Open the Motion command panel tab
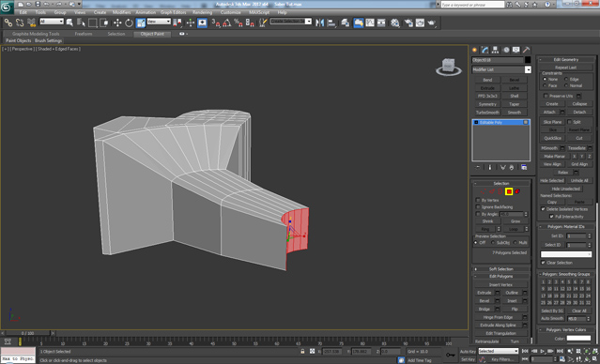Image resolution: width=600 pixels, height=364 pixels. pos(506,50)
